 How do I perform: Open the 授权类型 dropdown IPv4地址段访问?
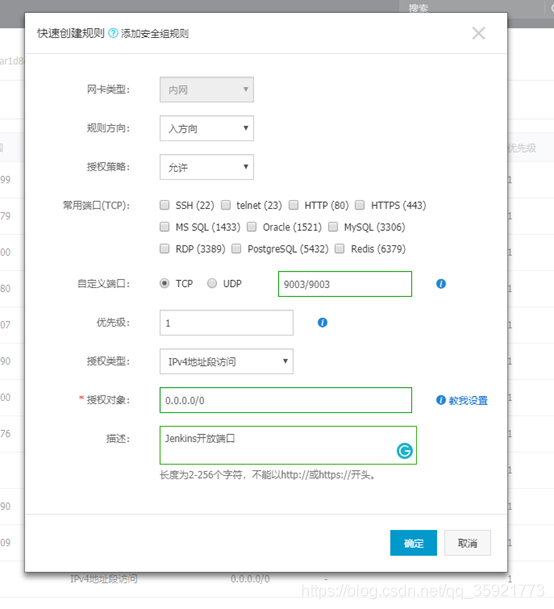[x=226, y=362]
